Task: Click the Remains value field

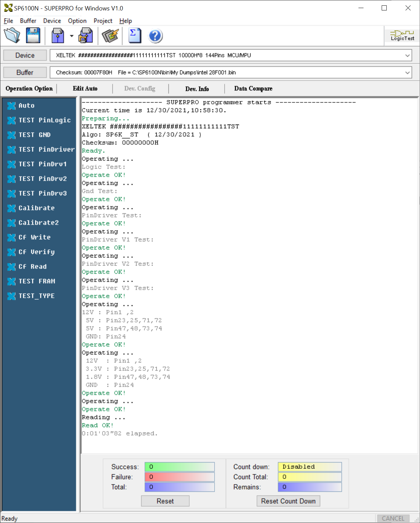Action: coord(310,487)
